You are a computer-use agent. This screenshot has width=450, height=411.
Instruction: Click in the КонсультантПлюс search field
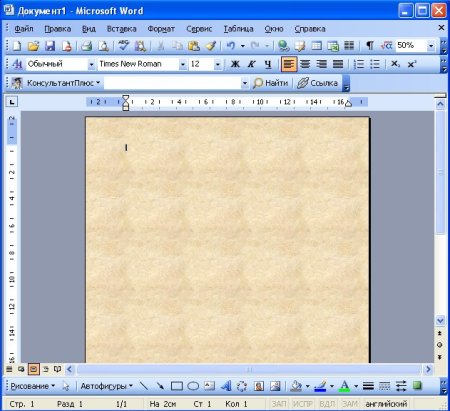tap(172, 83)
